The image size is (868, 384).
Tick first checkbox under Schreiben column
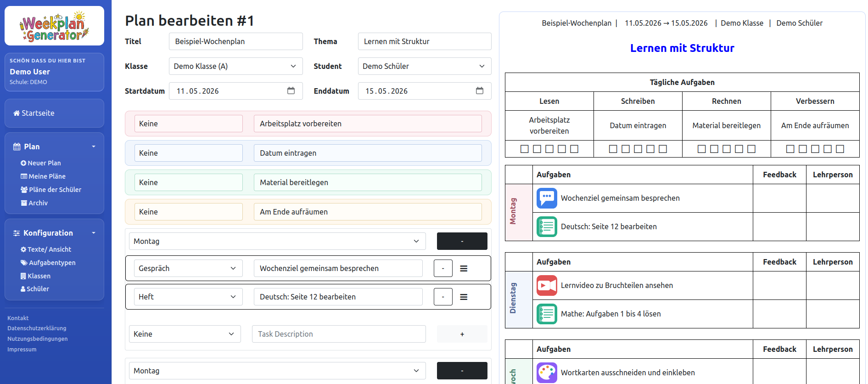click(613, 149)
